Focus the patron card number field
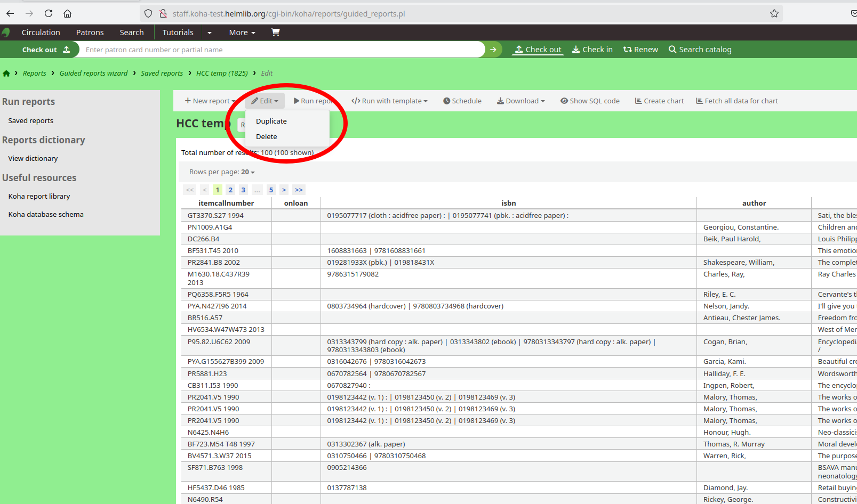Screen dimensions: 857x504 click(x=282, y=50)
